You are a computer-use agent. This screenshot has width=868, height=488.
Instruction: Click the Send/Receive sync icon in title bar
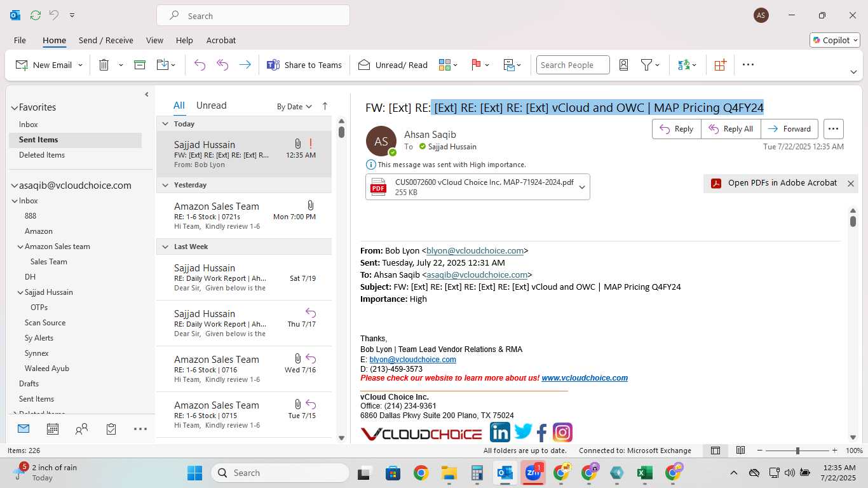click(36, 15)
